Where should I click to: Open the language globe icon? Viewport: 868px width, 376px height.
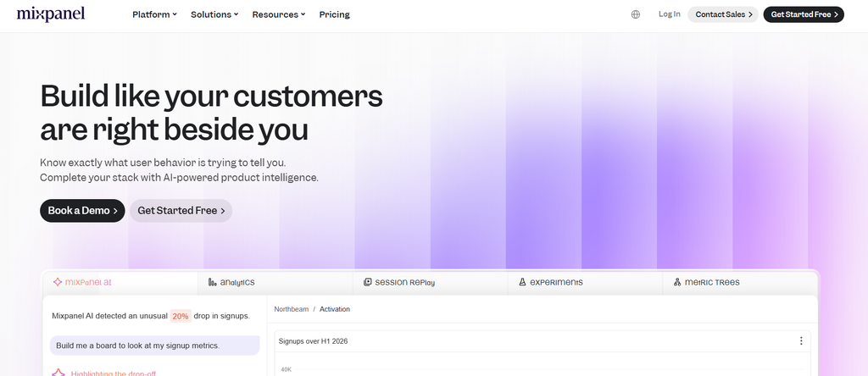click(636, 14)
